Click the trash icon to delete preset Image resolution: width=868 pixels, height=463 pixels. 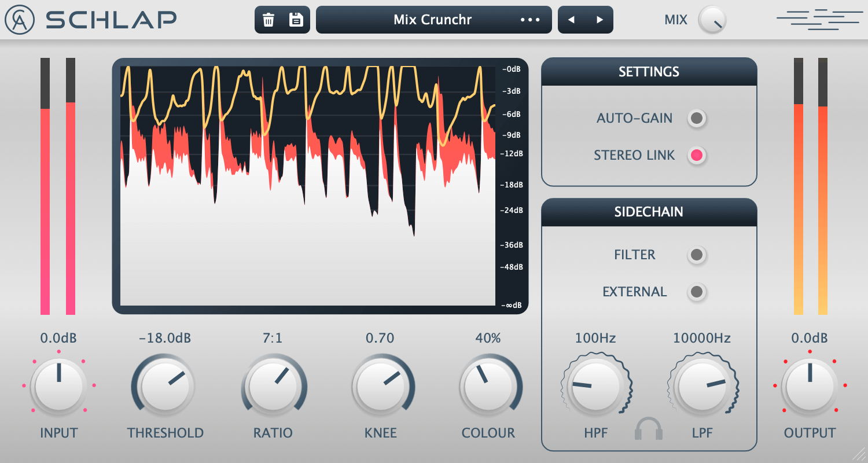coord(268,19)
